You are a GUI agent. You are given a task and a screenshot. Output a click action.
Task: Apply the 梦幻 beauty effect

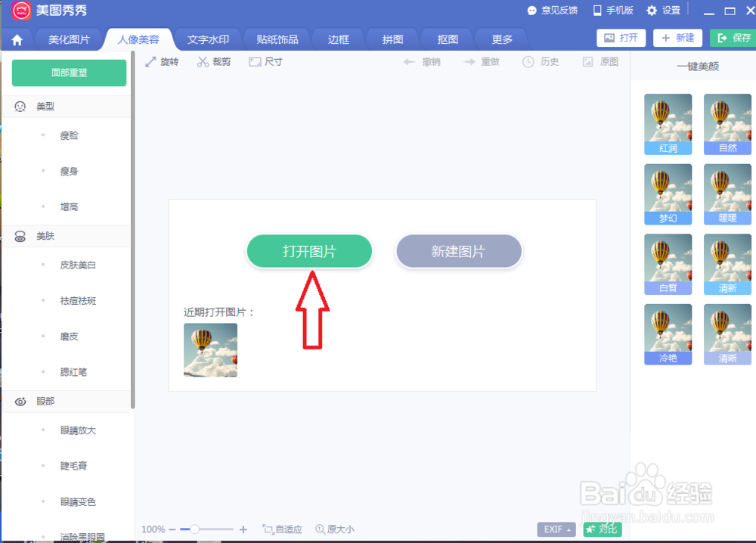[x=668, y=194]
